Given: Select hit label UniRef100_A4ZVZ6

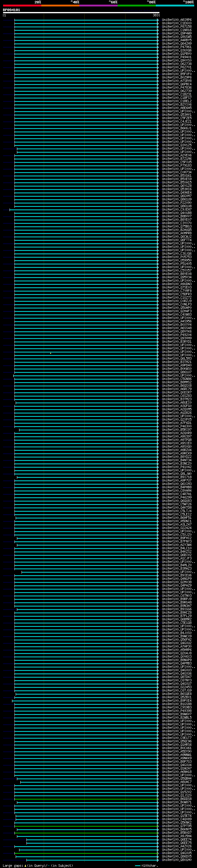Looking at the screenshot, I should pyautogui.click(x=176, y=846).
